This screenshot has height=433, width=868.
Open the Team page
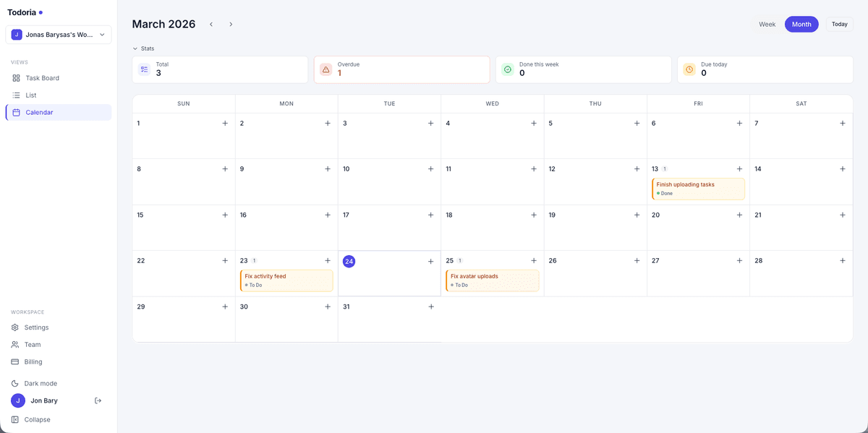14,344
